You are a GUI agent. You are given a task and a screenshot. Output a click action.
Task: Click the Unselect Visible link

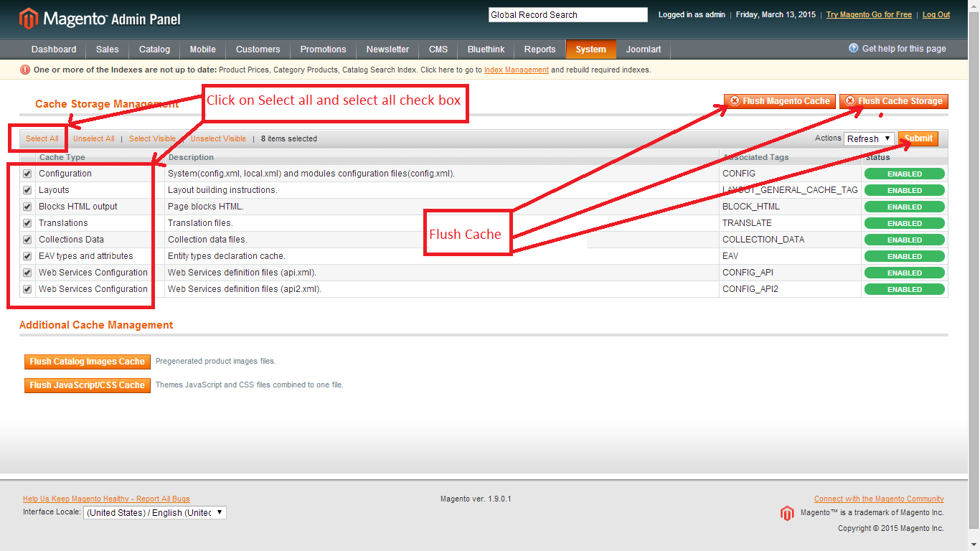click(218, 138)
